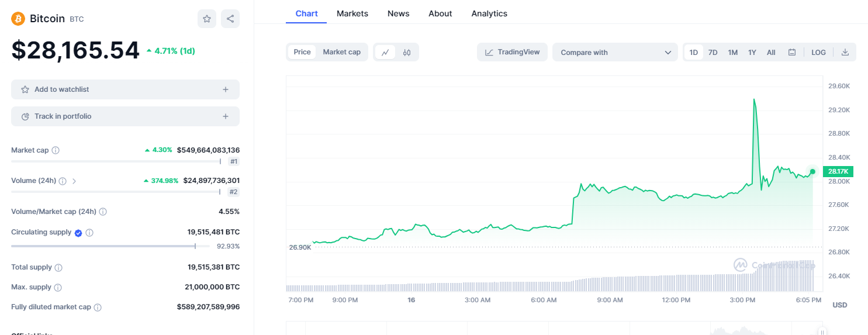Click the 19,515,381 BTC total supply value
Image resolution: width=868 pixels, height=335 pixels.
213,267
